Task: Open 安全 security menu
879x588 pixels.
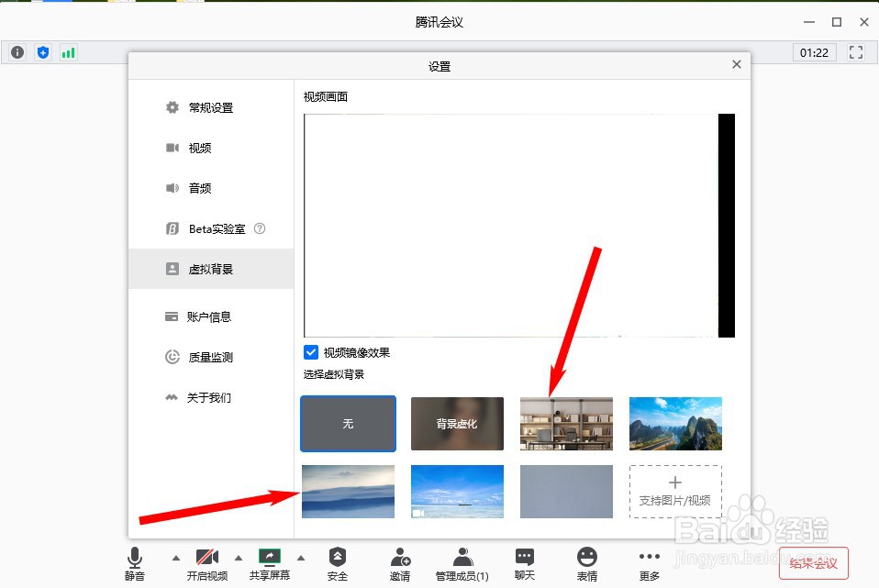Action: (x=338, y=564)
